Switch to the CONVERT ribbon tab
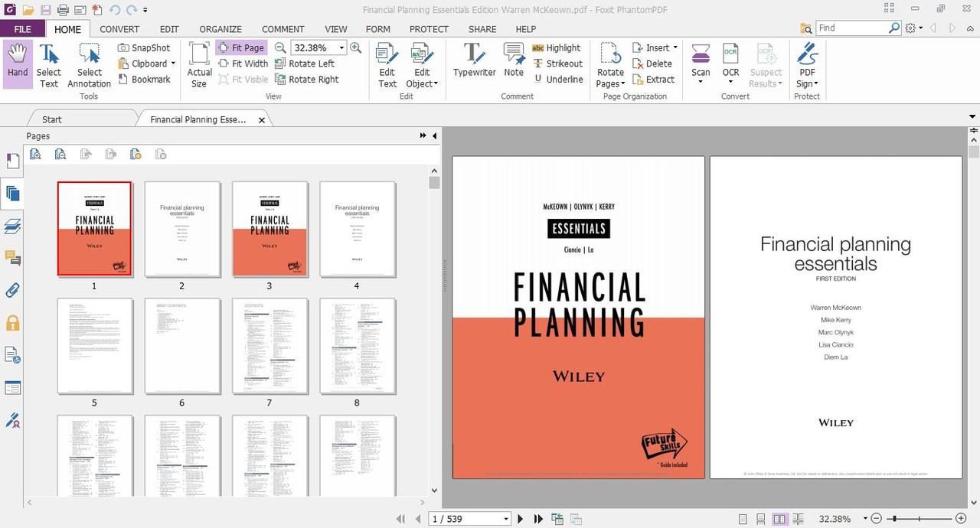This screenshot has height=528, width=980. 119,29
